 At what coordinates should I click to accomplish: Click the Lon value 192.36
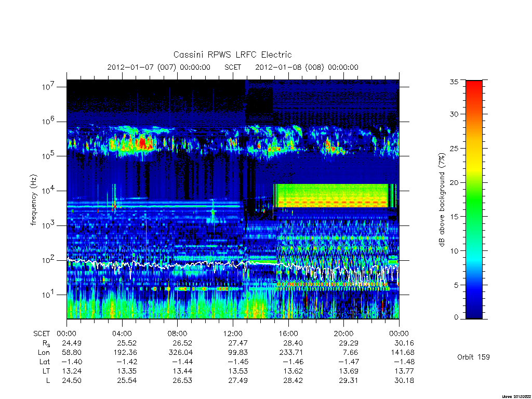click(125, 353)
